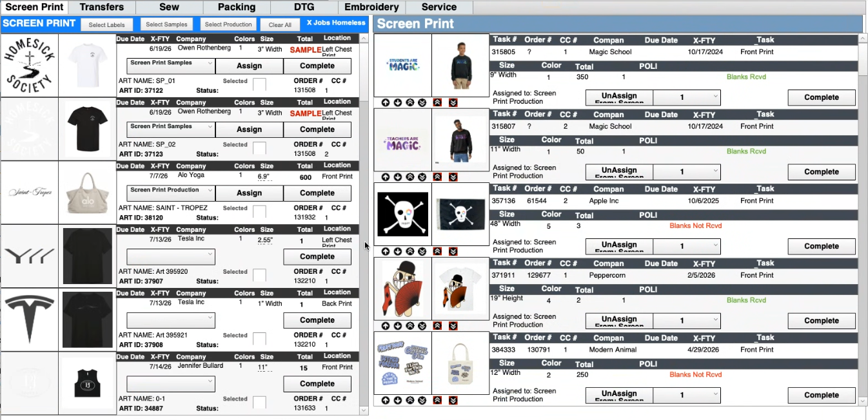Click black double-up arrow for task 371911

click(409, 326)
